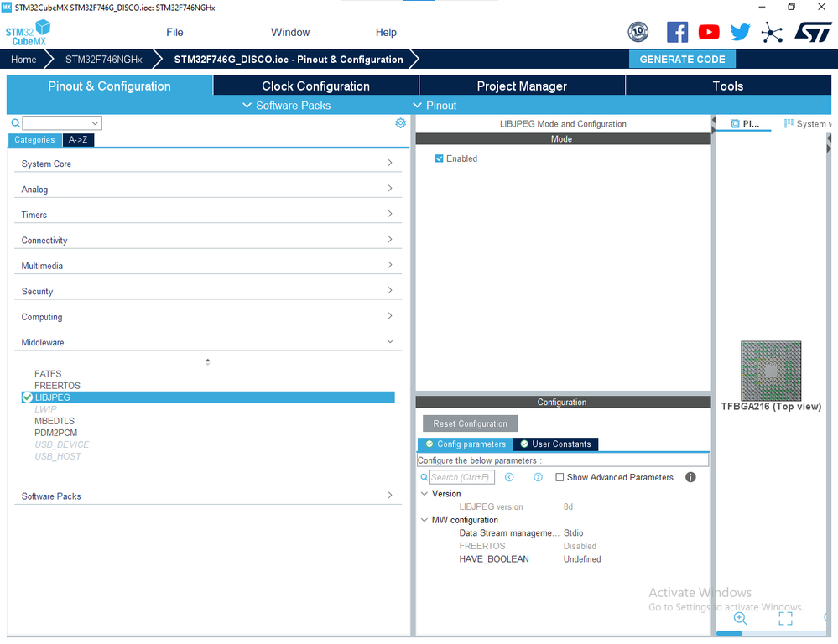This screenshot has height=644, width=838.
Task: Zoom in on the pinout view
Action: pyautogui.click(x=740, y=618)
